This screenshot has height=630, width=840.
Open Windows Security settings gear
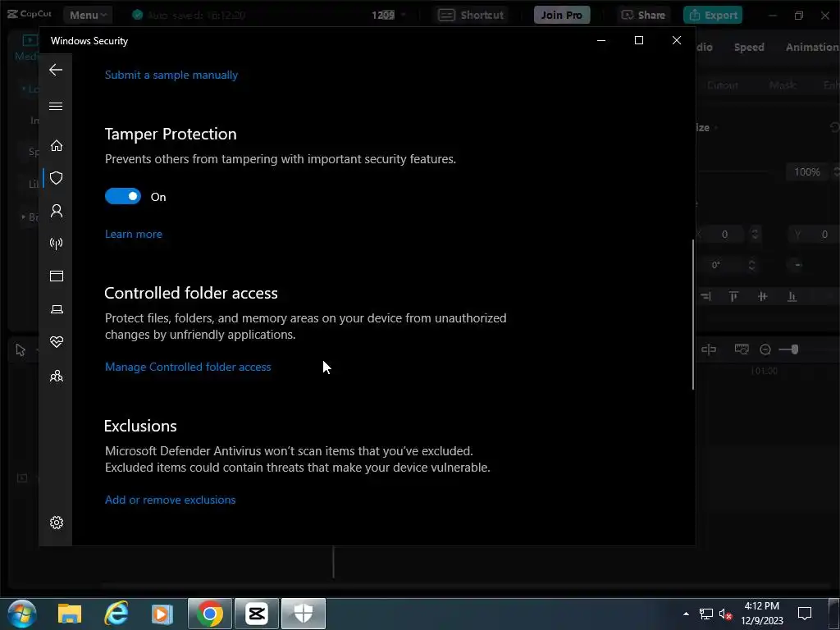57,523
